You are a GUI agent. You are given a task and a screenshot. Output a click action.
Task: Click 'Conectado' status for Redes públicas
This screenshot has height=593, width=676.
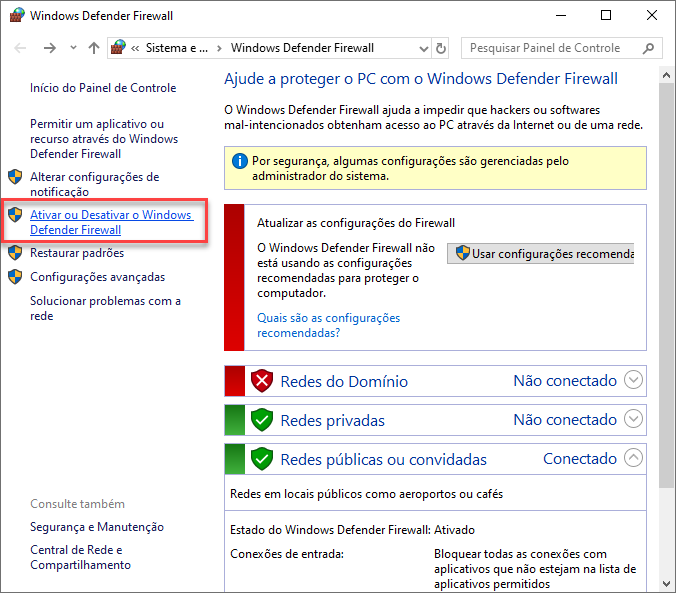coord(580,459)
